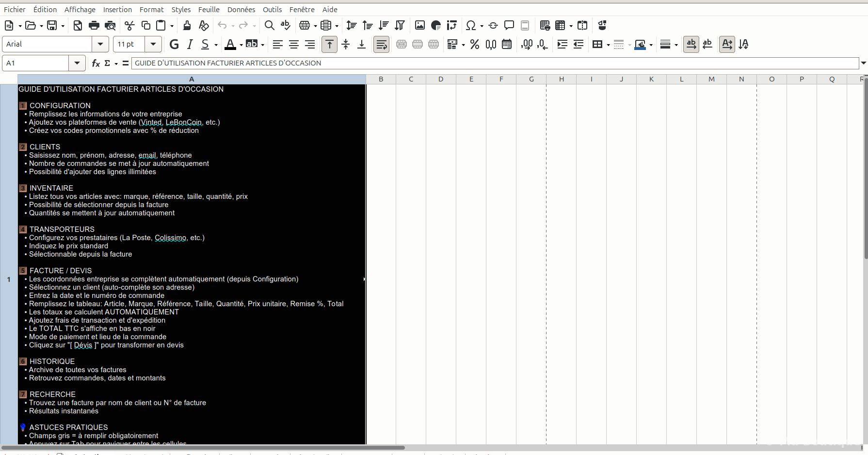Select column header D
The width and height of the screenshot is (868, 455).
click(x=441, y=79)
